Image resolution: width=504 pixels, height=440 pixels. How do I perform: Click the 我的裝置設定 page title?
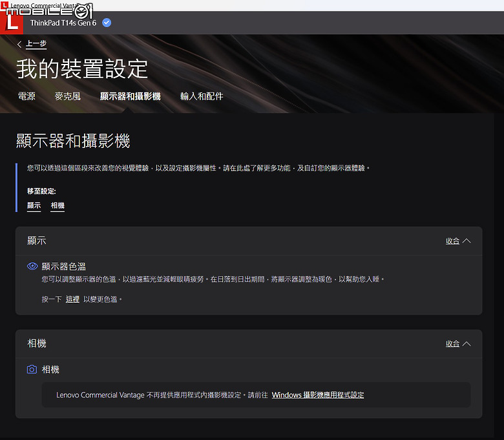[x=82, y=68]
